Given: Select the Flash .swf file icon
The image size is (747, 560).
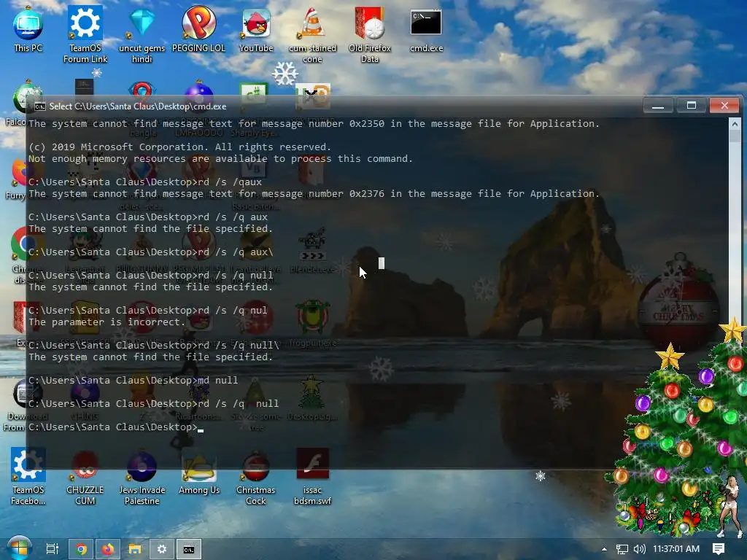Looking at the screenshot, I should (x=312, y=476).
